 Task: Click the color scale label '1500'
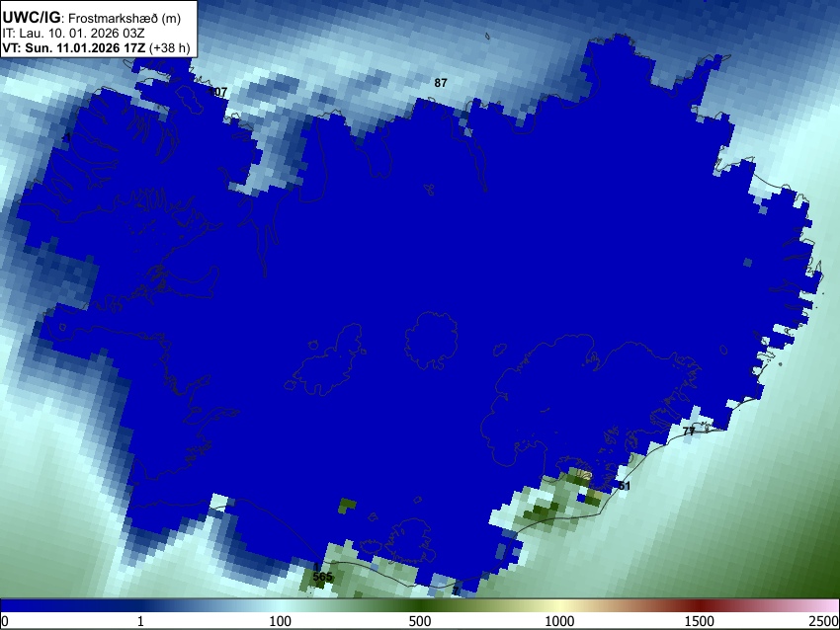tap(700, 621)
